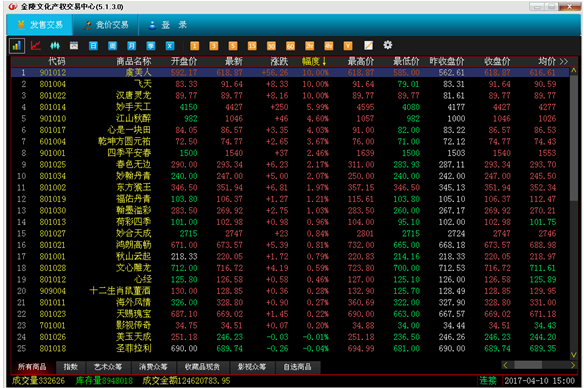The width and height of the screenshot is (584, 388).
Task: Choose the 15-minute orange period icon
Action: tap(252, 46)
